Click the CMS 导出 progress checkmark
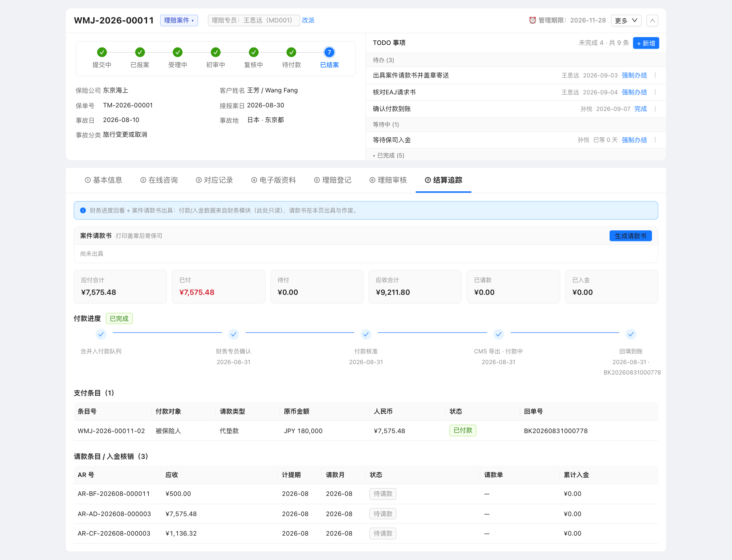Screen dimensions: 732x560 click(498, 334)
